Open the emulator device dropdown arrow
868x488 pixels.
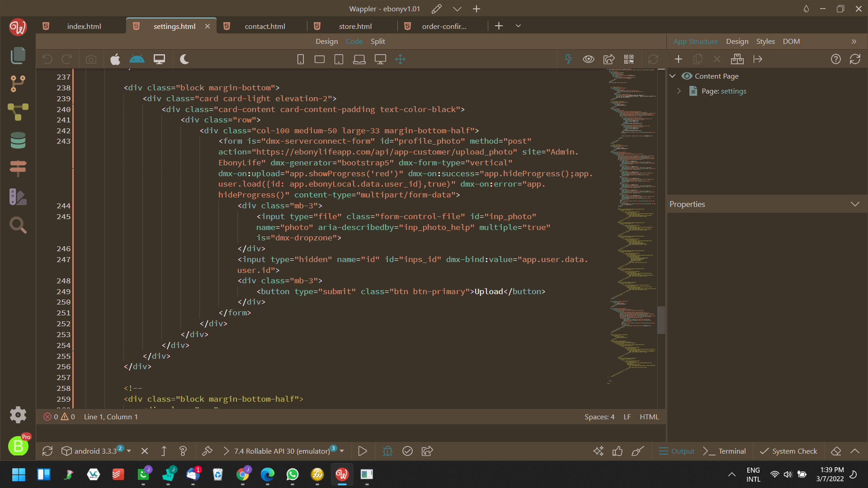pyautogui.click(x=342, y=451)
